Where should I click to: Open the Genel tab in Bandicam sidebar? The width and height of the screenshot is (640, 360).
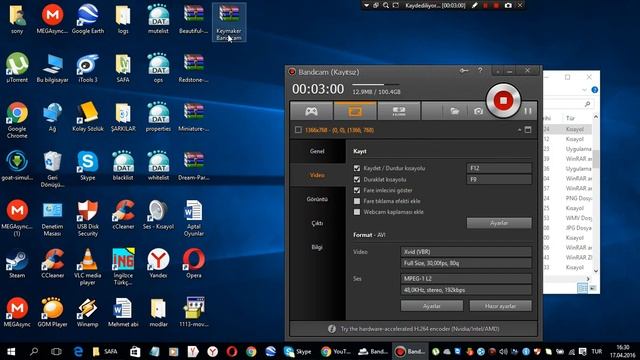click(318, 151)
